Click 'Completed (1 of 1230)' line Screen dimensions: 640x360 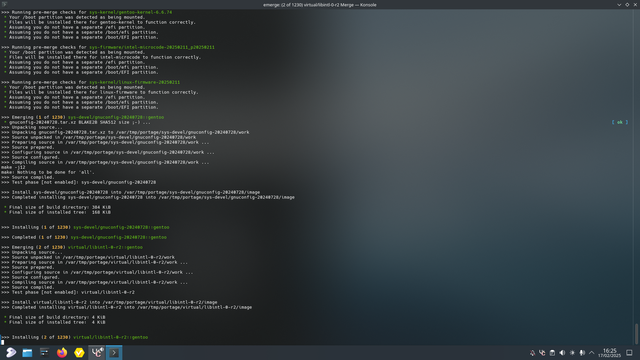(84, 237)
